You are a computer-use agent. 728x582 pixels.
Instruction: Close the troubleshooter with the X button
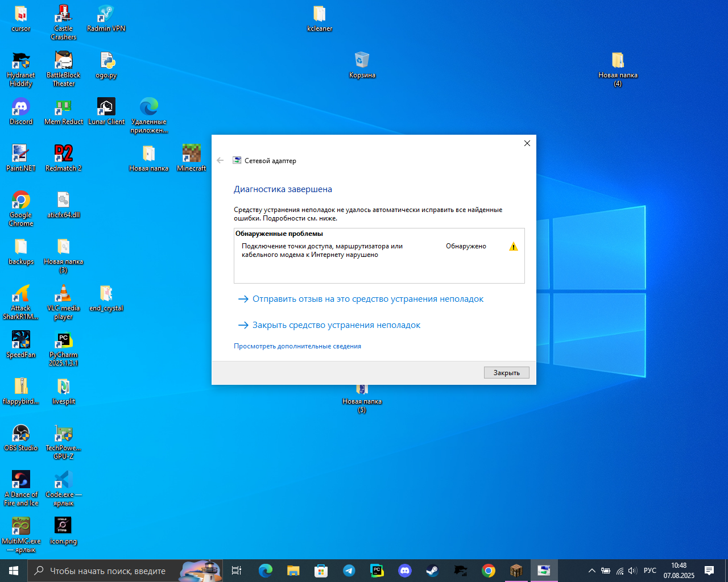click(527, 143)
